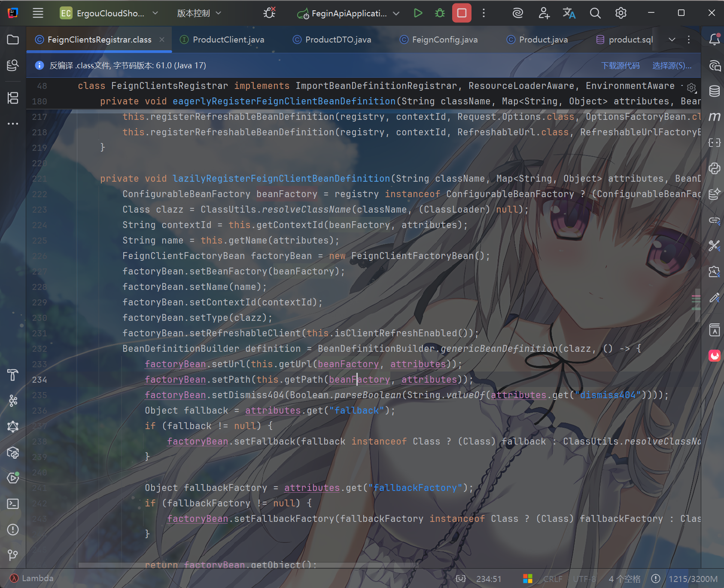Open the Git tool window

pos(13,555)
